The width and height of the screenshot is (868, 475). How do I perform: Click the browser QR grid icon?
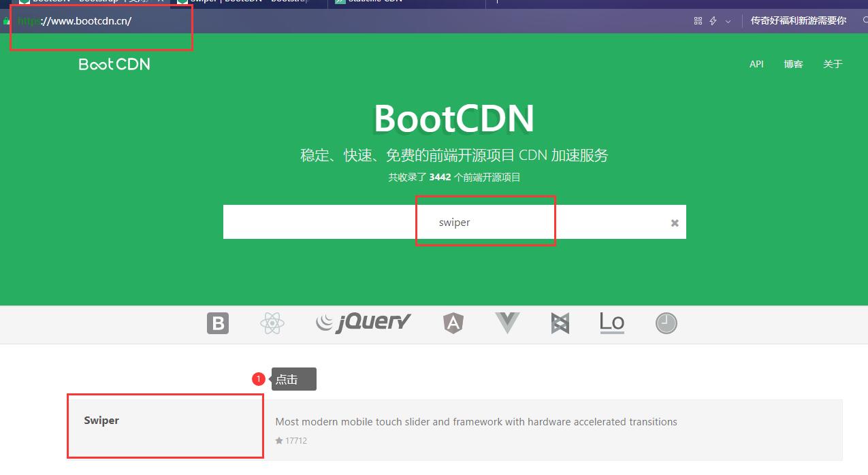[698, 21]
